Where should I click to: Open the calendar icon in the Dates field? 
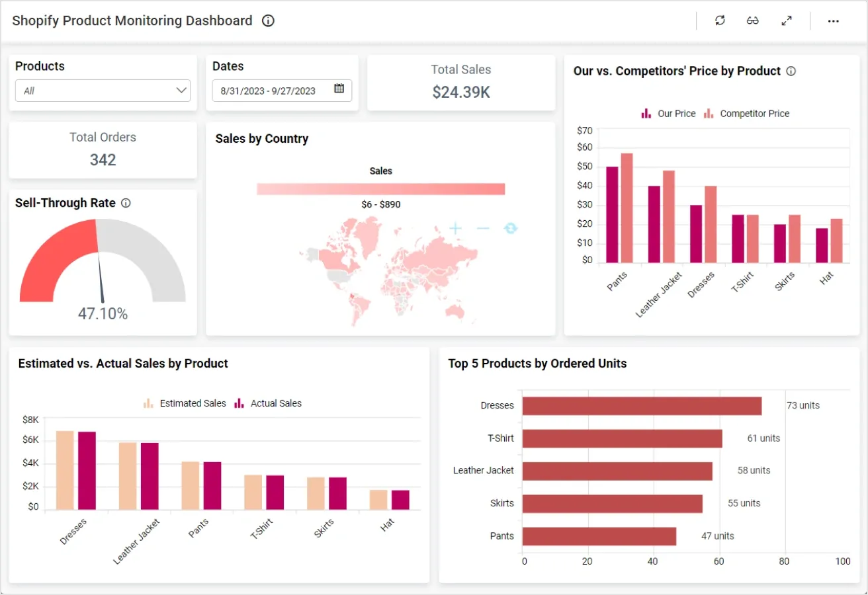point(340,90)
